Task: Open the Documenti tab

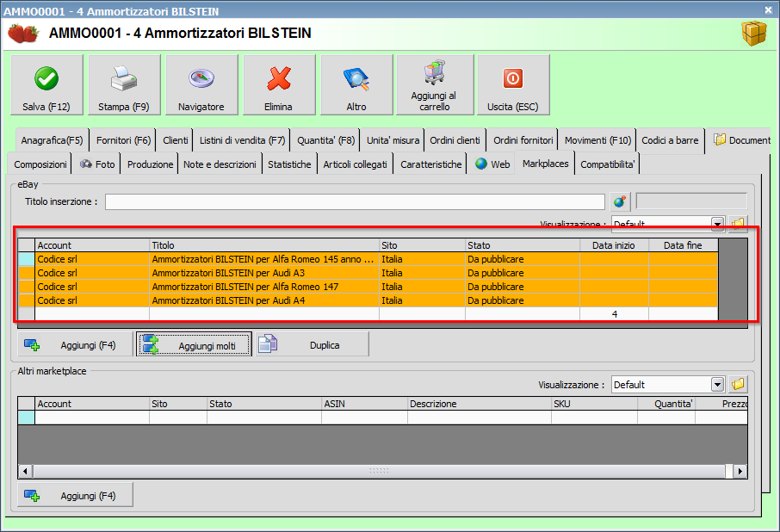Action: [742, 140]
